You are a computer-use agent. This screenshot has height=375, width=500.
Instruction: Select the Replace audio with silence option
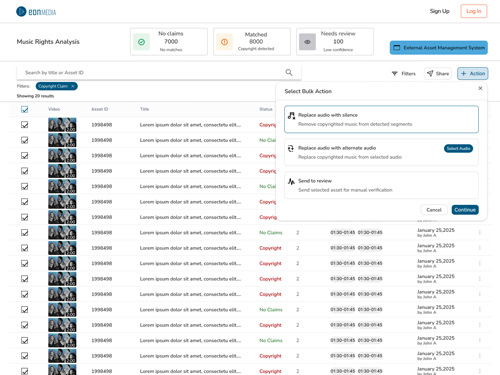pyautogui.click(x=381, y=119)
